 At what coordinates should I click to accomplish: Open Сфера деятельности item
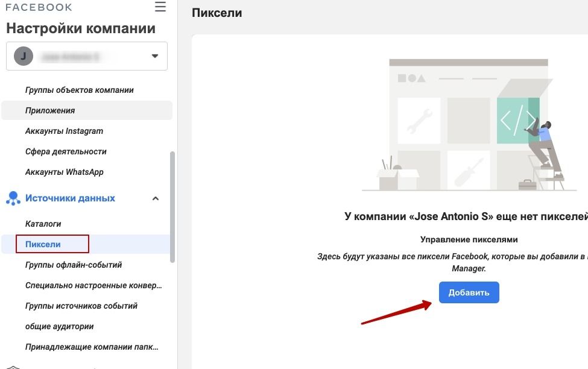point(66,151)
